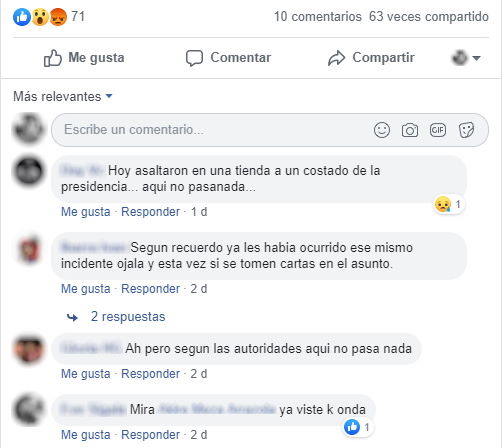This screenshot has height=448, width=502.
Task: Click the emoji smiley icon in comment box
Action: (x=382, y=130)
